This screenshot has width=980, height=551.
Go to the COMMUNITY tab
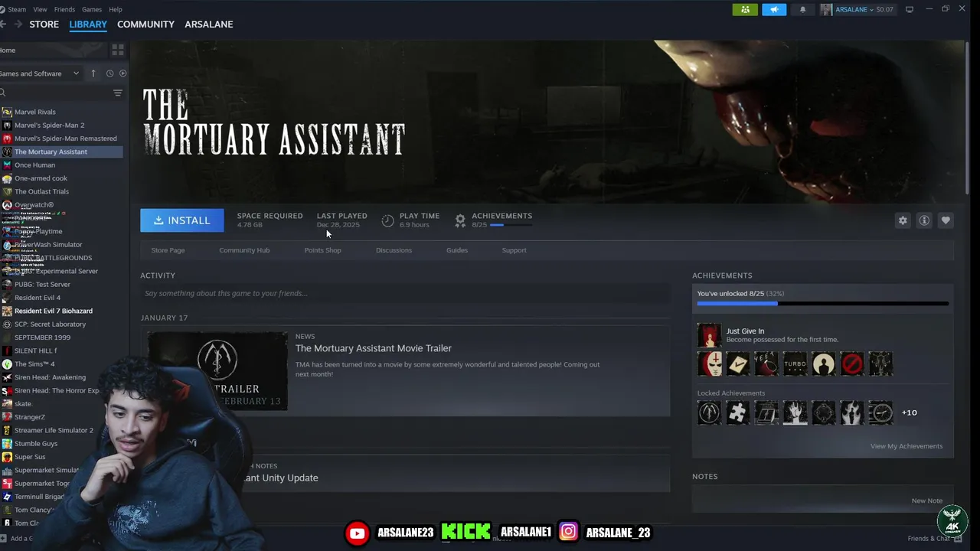point(145,24)
